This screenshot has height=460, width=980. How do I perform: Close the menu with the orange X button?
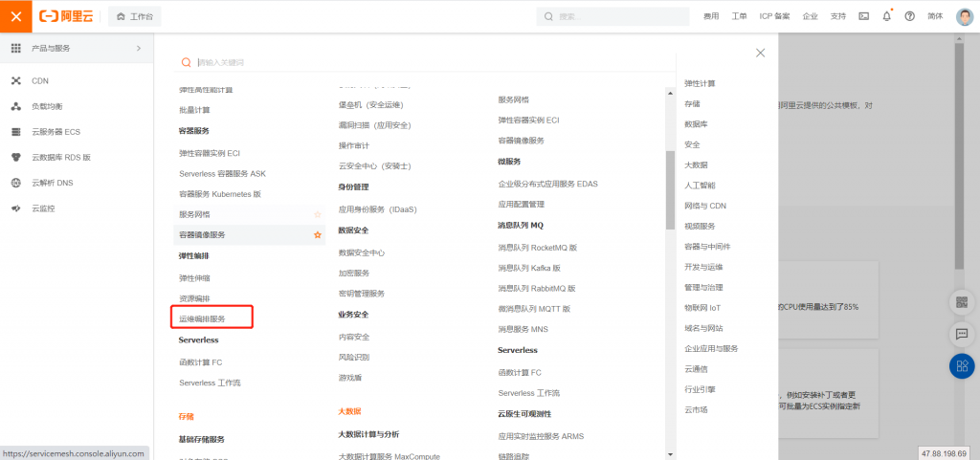click(x=16, y=16)
